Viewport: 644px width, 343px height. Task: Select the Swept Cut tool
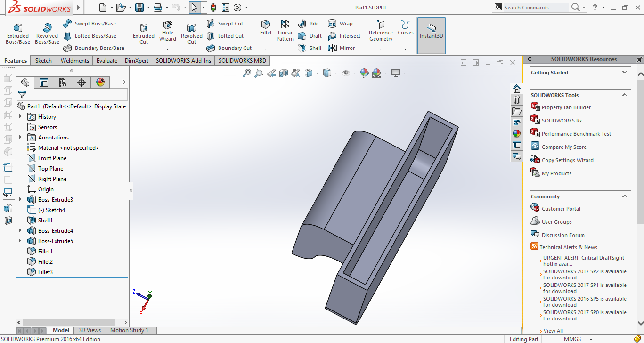coord(225,24)
